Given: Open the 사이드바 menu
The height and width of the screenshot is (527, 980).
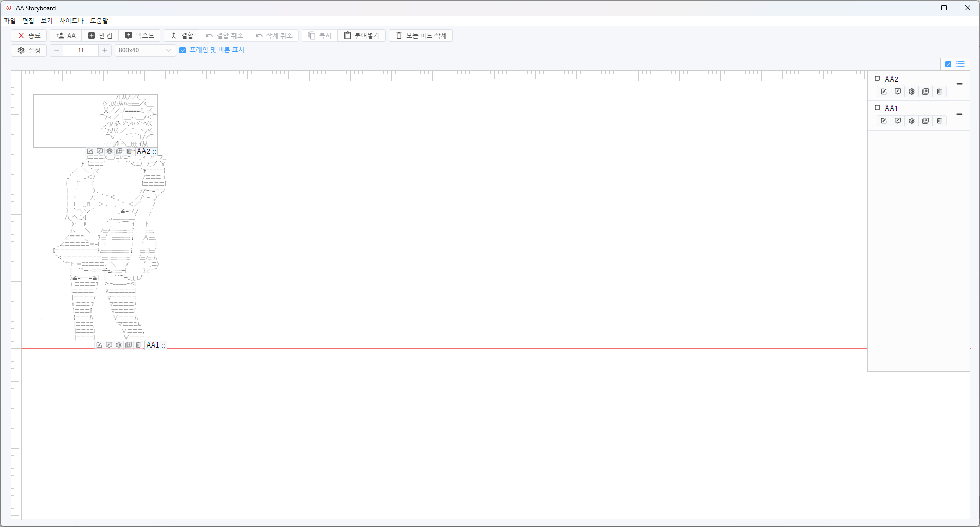Looking at the screenshot, I should (71, 21).
